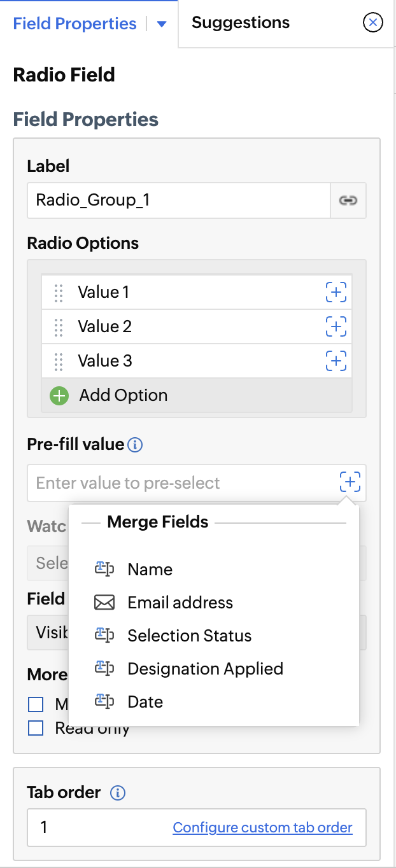Click the Label text input field

tap(178, 200)
